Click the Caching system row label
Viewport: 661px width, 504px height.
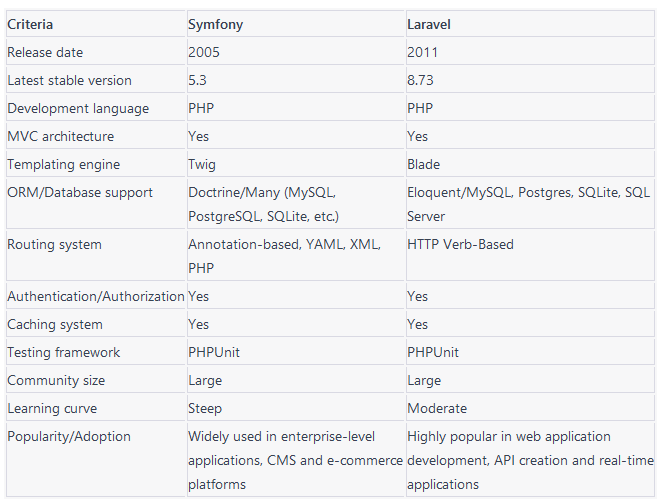click(96, 324)
